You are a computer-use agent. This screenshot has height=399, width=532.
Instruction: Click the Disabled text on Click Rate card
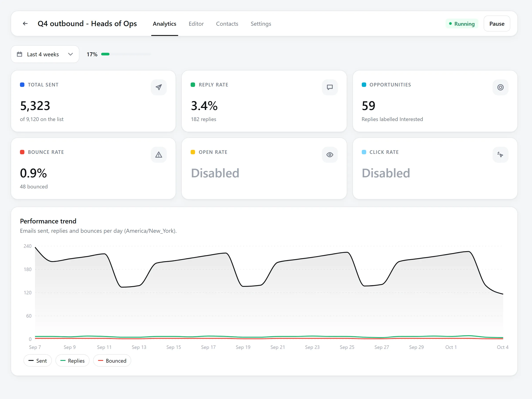[x=386, y=173]
